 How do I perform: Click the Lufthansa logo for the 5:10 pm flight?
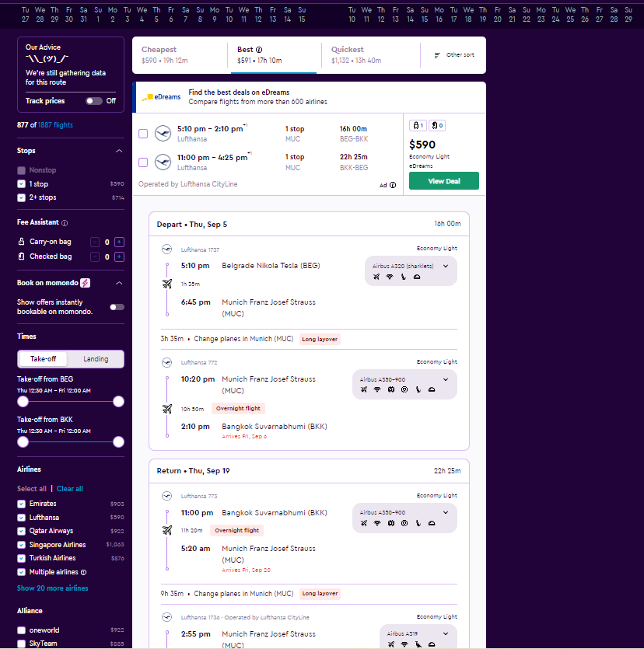click(x=163, y=133)
